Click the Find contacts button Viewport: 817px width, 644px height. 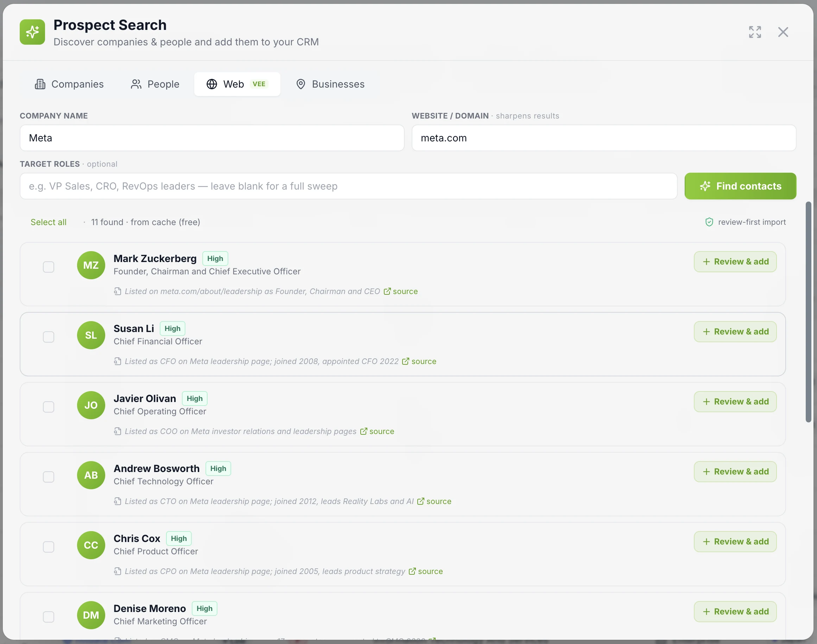coord(740,186)
